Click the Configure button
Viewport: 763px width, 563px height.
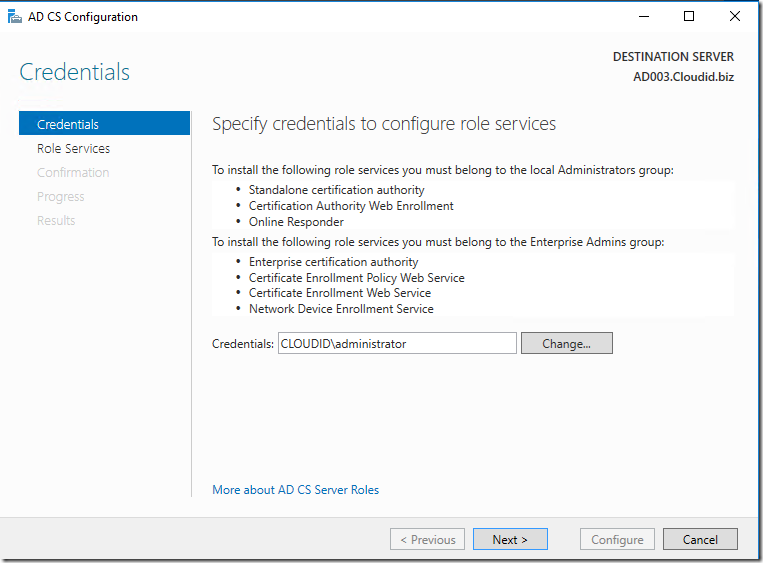[x=617, y=540]
